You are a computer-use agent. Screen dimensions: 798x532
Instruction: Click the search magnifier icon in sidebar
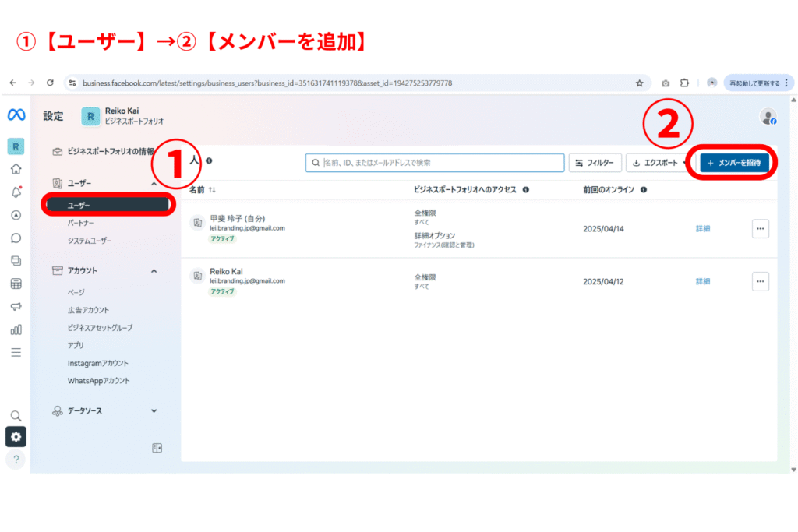(16, 416)
